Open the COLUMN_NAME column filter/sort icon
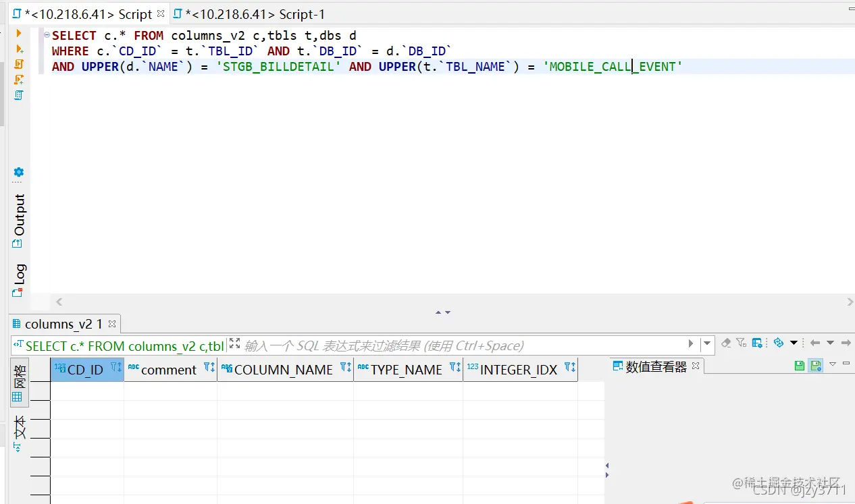Viewport: 855px width, 504px height. pos(345,367)
